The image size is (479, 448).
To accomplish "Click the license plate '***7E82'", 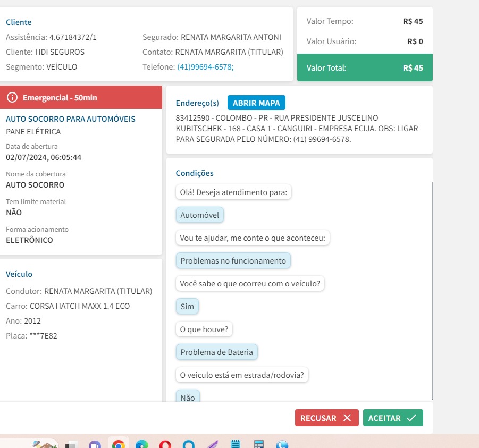I will (44, 336).
